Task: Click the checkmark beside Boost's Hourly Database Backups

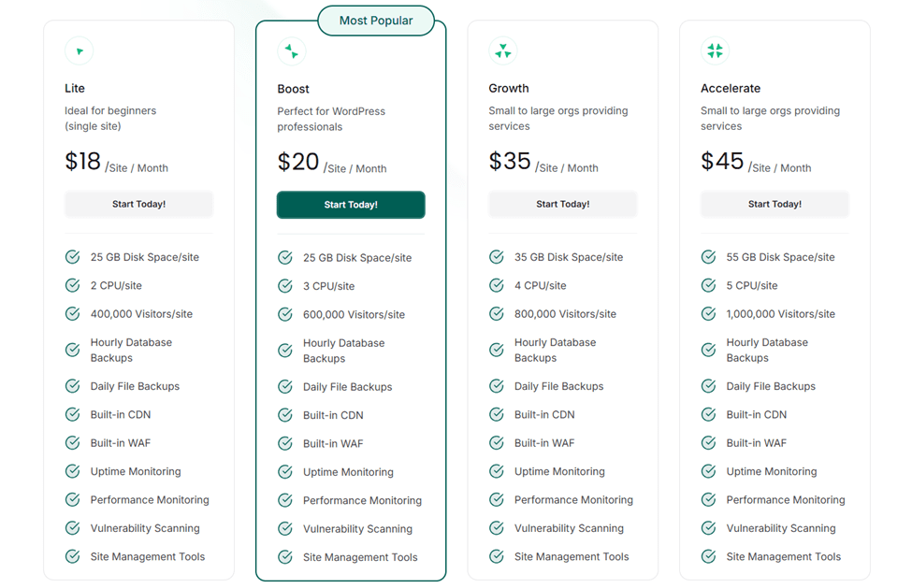Action: [x=284, y=350]
